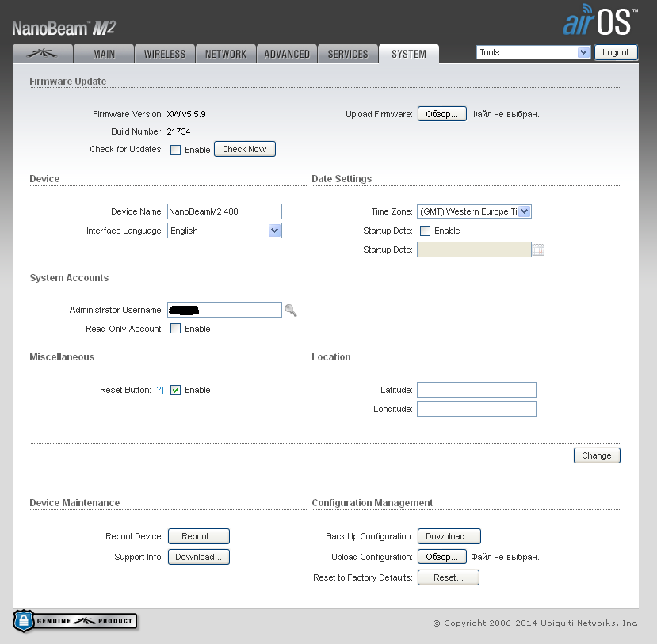Click the build number 21734

[178, 132]
